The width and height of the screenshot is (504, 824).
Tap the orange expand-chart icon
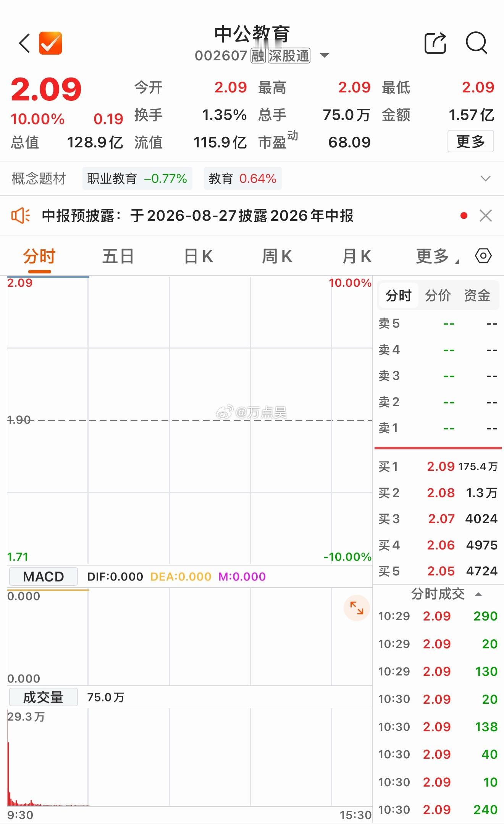[357, 608]
